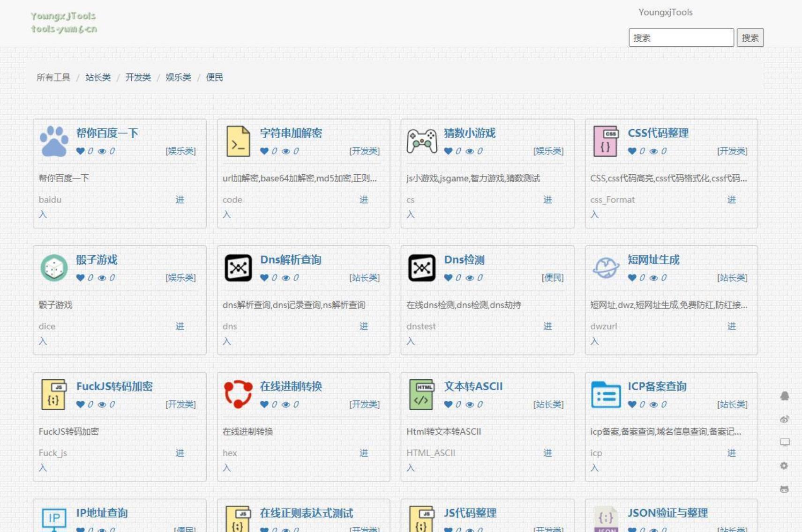The image size is (802, 532).
Task: Click the heart icon on CSS代码整理 card
Action: tap(632, 151)
